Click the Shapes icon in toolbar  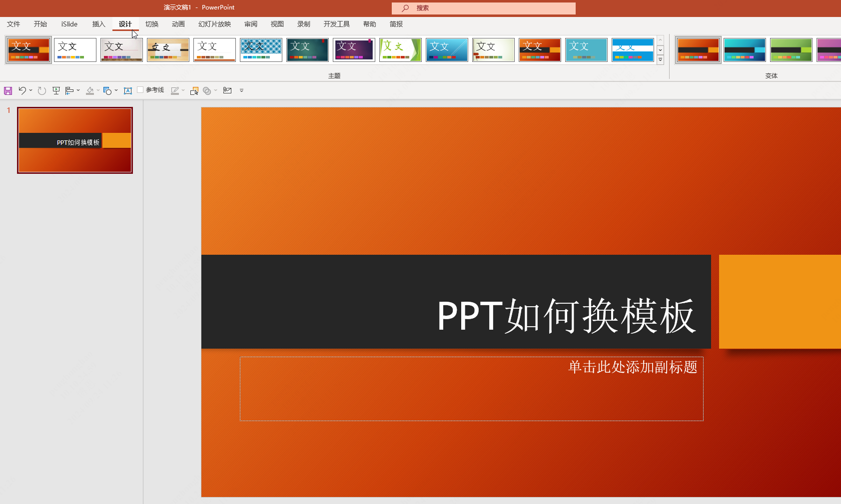107,90
